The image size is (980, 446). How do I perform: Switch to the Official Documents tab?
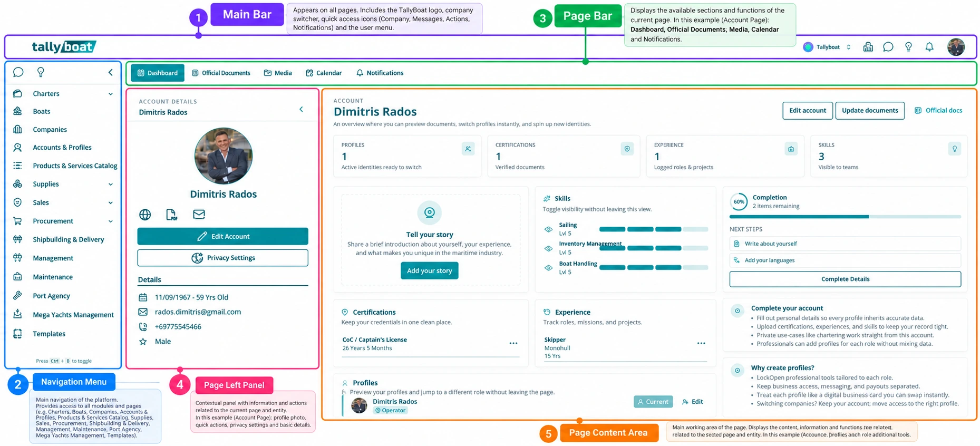coord(221,73)
